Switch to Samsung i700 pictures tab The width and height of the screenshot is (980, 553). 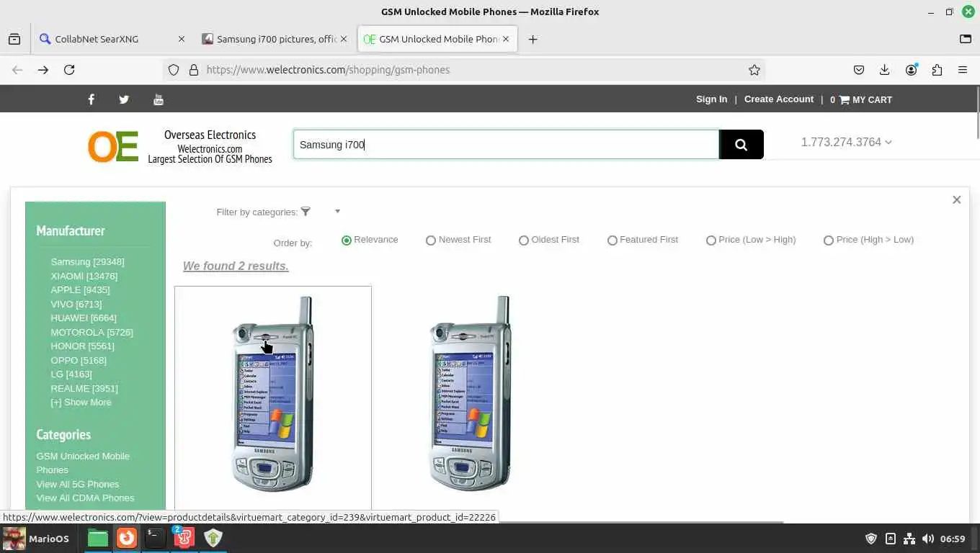tap(276, 39)
